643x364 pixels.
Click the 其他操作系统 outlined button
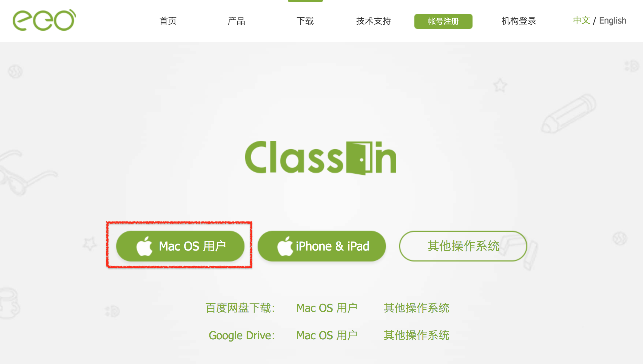click(463, 246)
